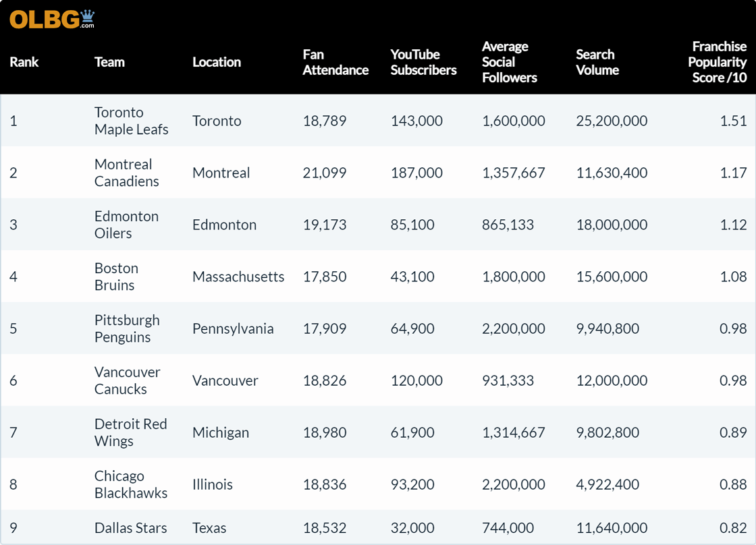The height and width of the screenshot is (545, 756).
Task: Select the Montreal Canadiens team cell
Action: tap(126, 173)
